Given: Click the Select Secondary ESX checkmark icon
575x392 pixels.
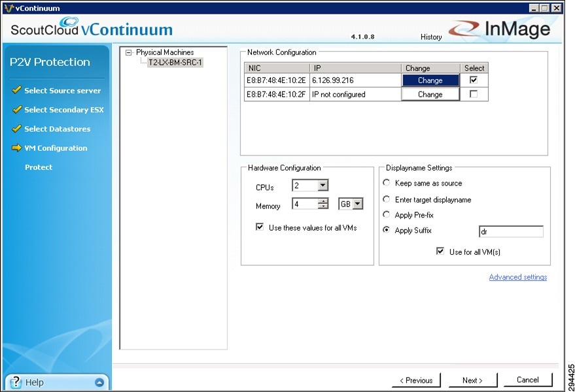Looking at the screenshot, I should 16,109.
